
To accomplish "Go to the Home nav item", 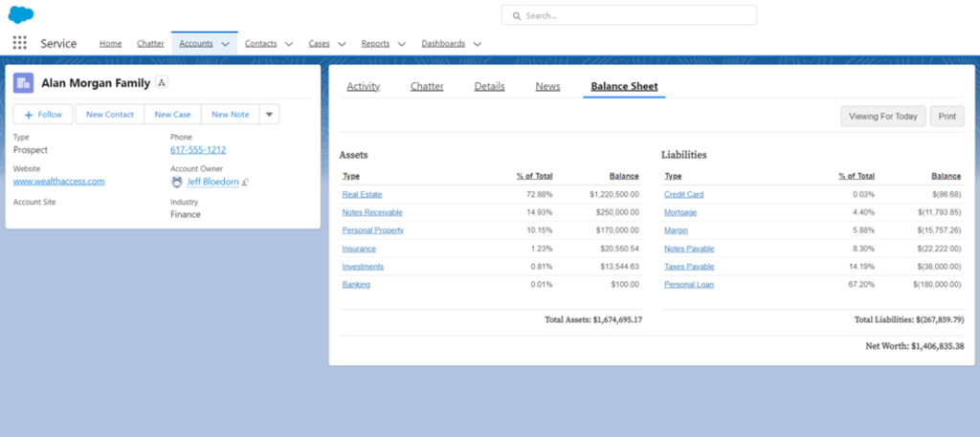I will tap(111, 44).
